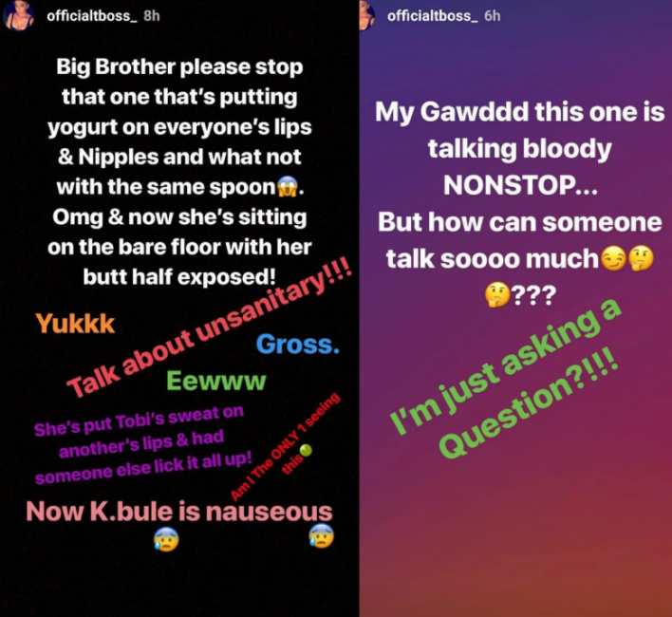Click the 8h timestamp label
This screenshot has width=672, height=617.
pos(152,16)
